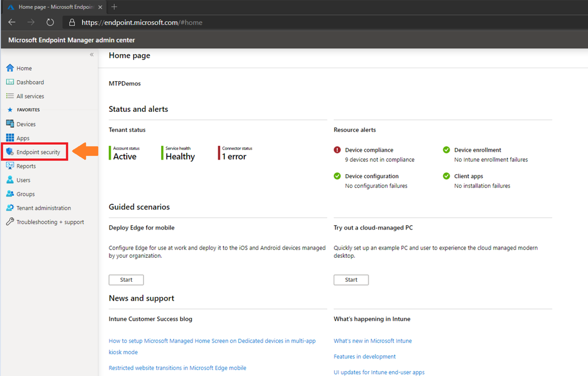Click the Groups people icon

point(10,194)
